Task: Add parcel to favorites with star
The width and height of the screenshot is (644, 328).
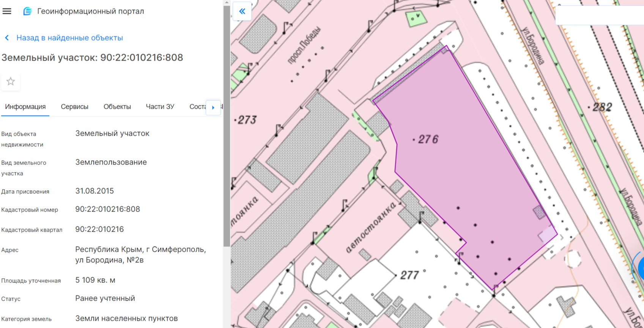Action: [x=11, y=82]
